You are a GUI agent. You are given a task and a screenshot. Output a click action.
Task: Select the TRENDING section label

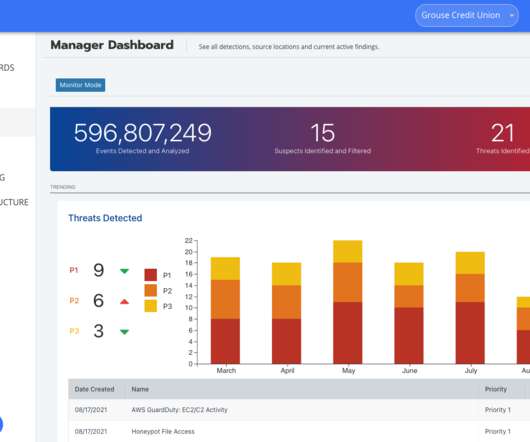[x=63, y=187]
